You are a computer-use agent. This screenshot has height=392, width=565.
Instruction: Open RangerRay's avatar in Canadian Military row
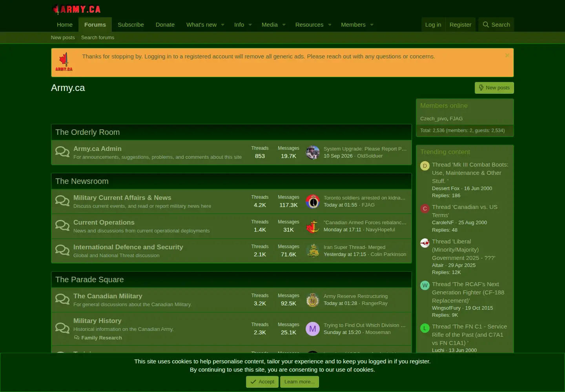(313, 300)
